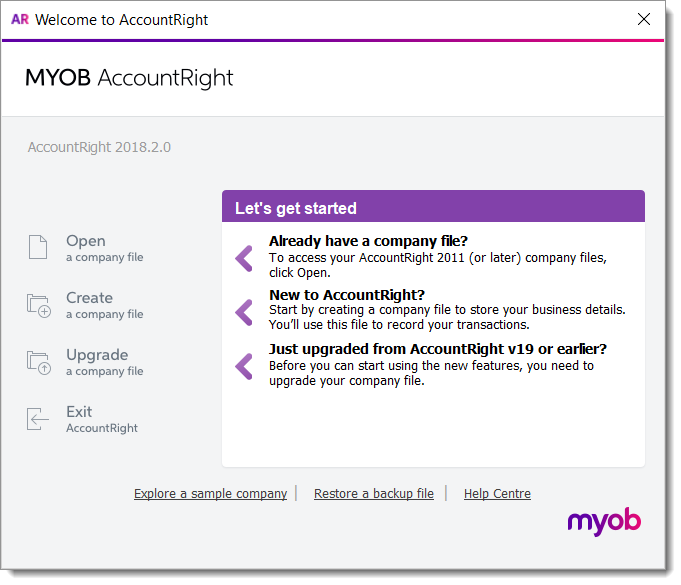Click the Upgrade company file folder icon

38,362
